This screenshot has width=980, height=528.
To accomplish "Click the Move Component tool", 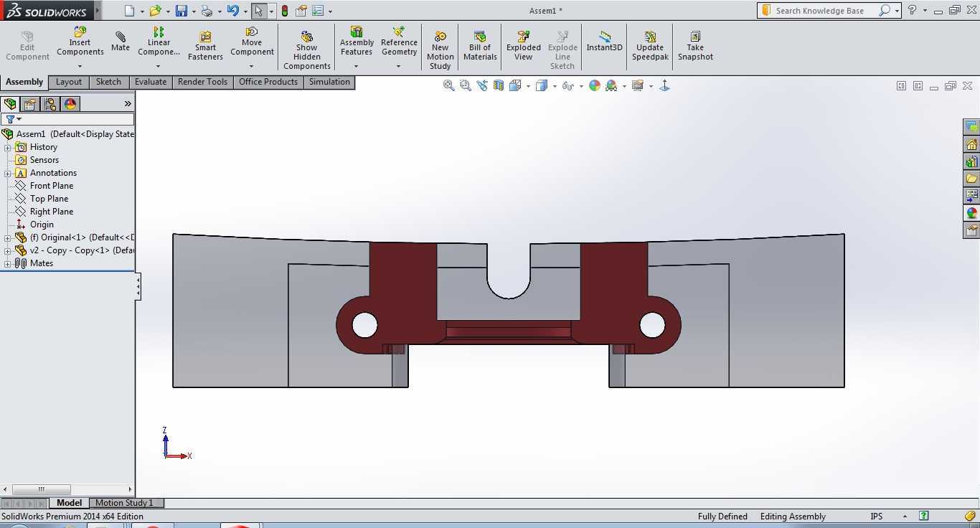I will click(x=252, y=42).
